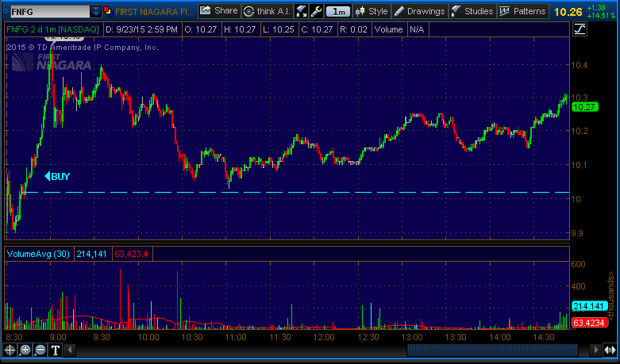Image resolution: width=620 pixels, height=364 pixels.
Task: Open the Patterns menu
Action: tap(524, 11)
